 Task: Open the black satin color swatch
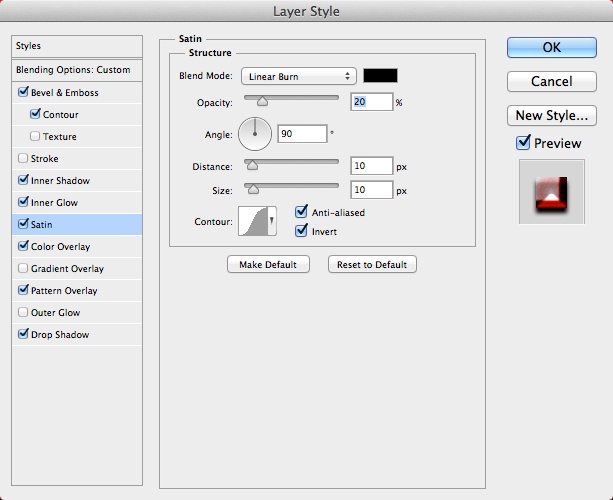pyautogui.click(x=380, y=75)
